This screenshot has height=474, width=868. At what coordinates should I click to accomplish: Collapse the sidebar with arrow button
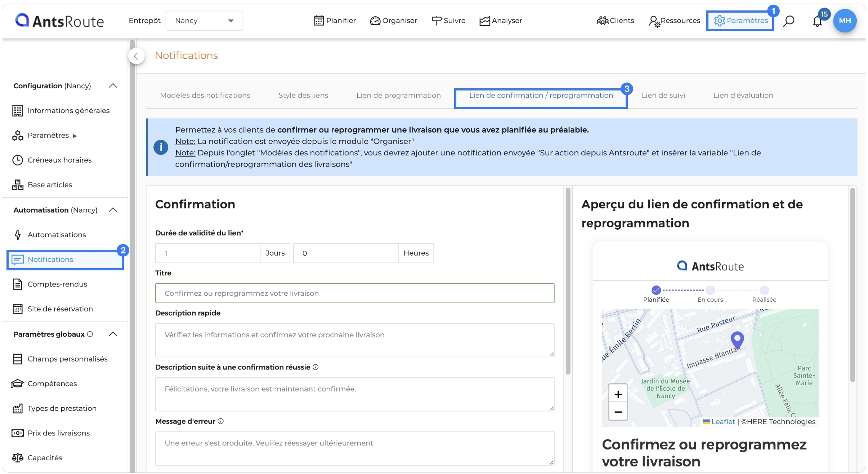coord(136,56)
